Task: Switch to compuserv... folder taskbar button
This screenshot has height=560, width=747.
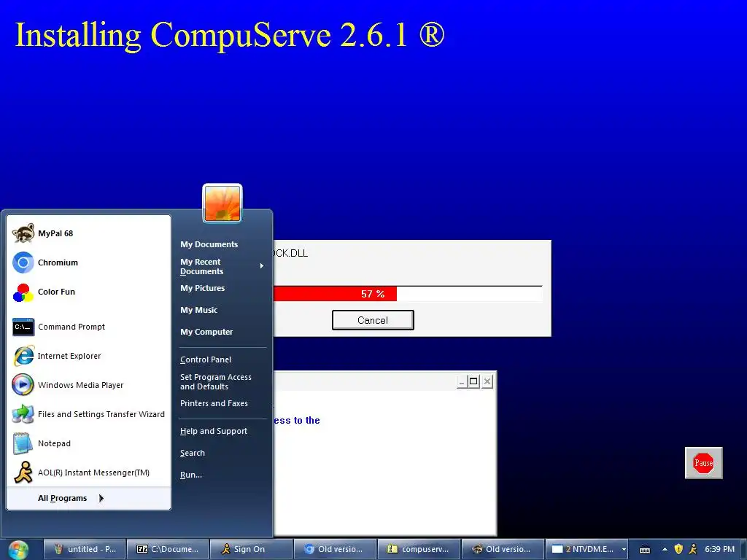Action: click(419, 549)
